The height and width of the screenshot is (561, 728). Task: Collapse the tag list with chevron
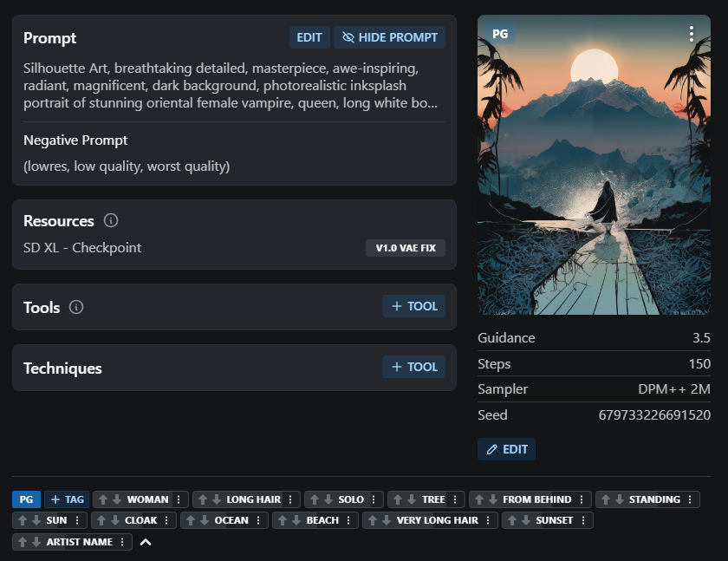click(x=146, y=542)
